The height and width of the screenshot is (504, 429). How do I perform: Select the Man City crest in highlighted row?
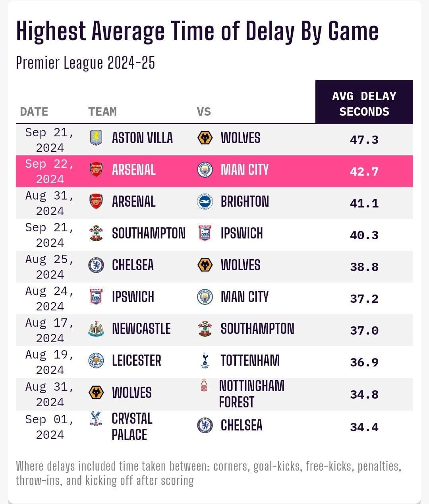click(x=205, y=170)
